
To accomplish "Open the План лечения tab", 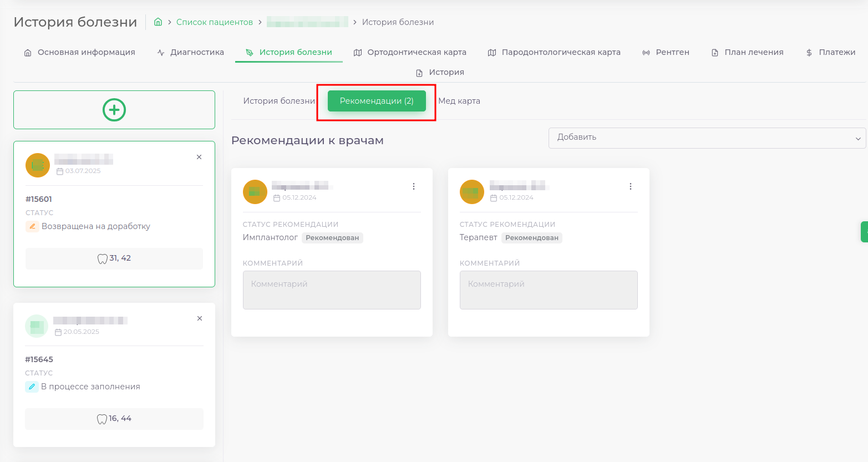I will [747, 52].
